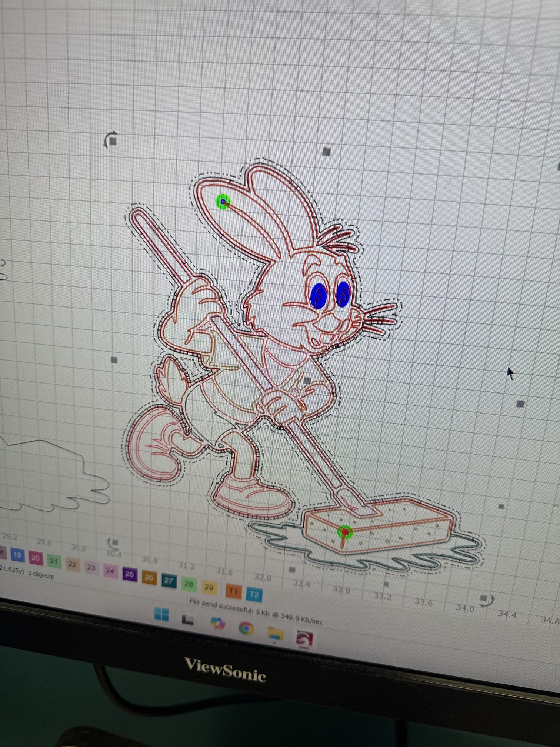Open the Windows Start menu

(x=161, y=615)
